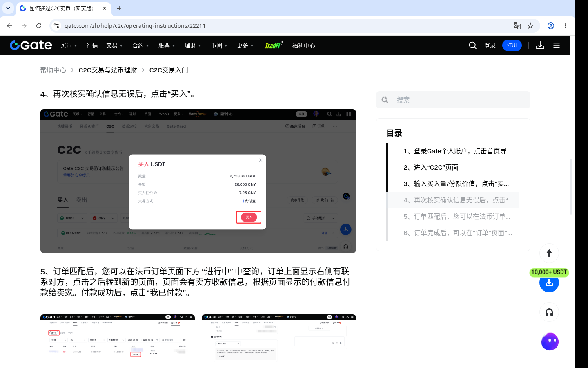Image resolution: width=588 pixels, height=368 pixels.
Task: Expand the 理财 dropdown menu
Action: [193, 45]
